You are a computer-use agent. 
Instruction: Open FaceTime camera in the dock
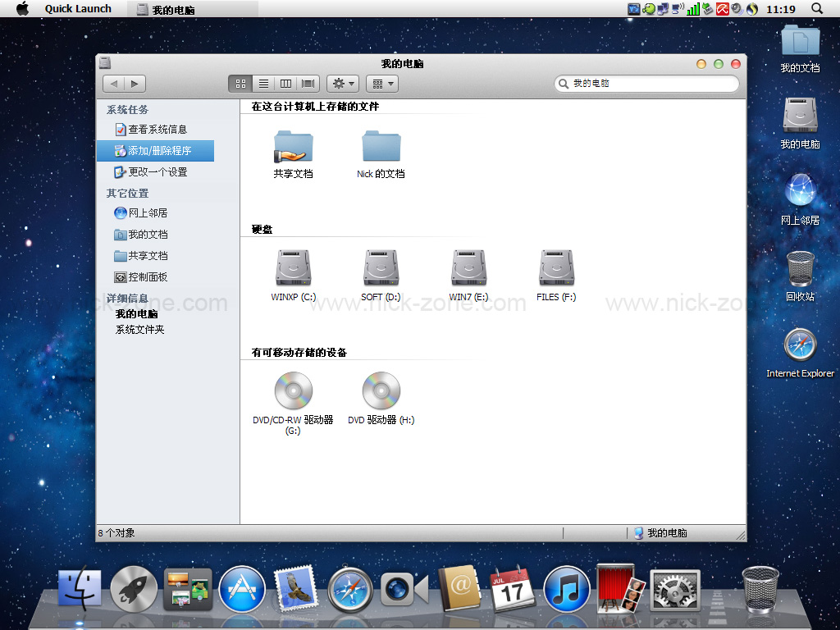click(404, 589)
